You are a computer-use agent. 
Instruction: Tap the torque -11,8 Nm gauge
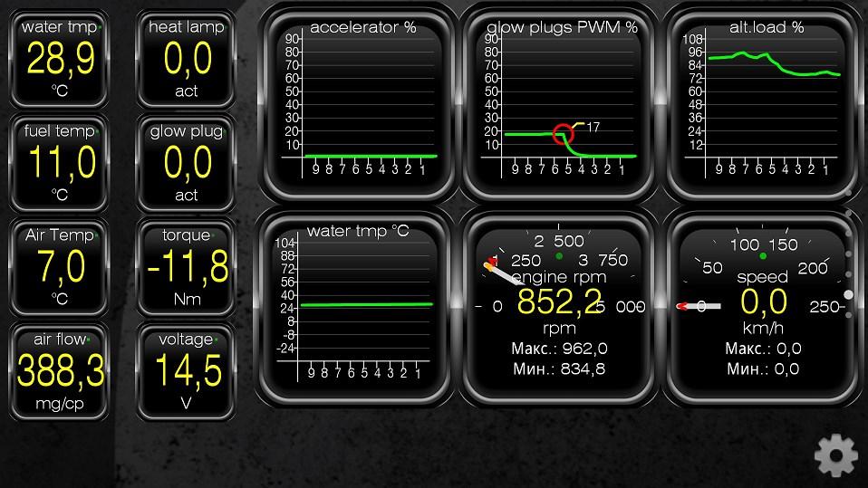(x=186, y=267)
